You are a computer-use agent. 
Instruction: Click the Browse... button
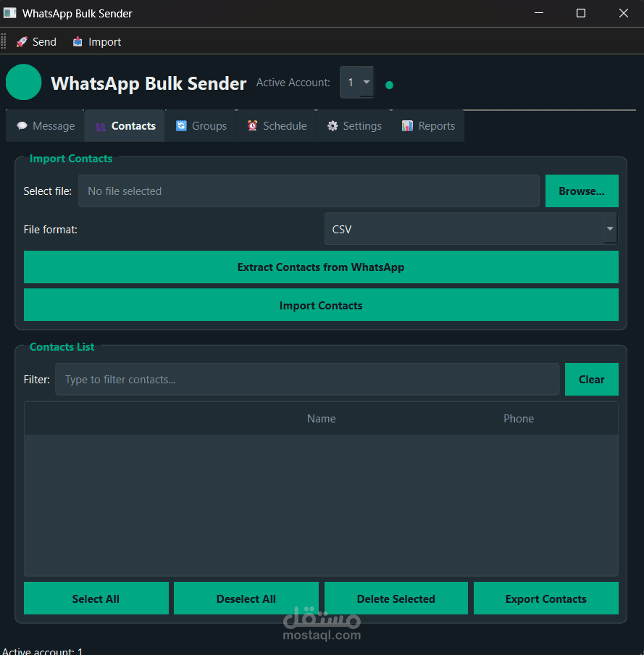(x=582, y=191)
